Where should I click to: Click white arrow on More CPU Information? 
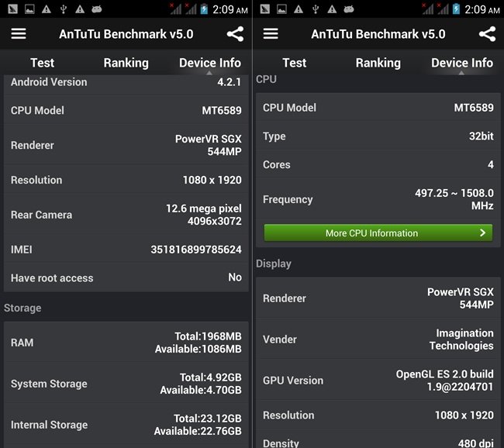tap(482, 233)
